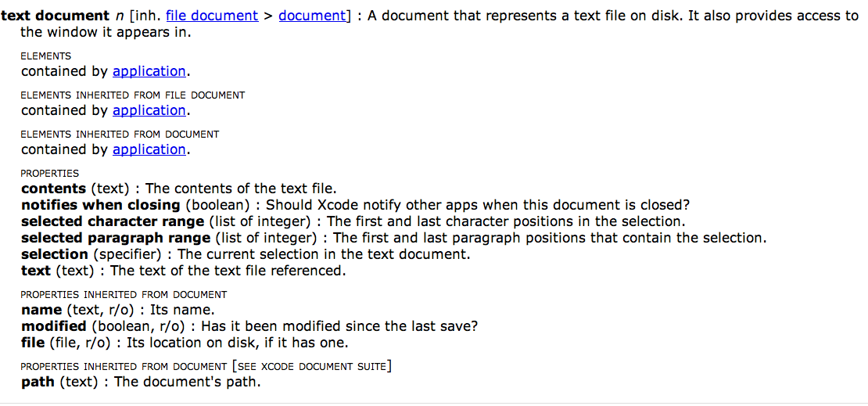Click the application link under ELEMENTS heading
Viewport: 868px width, 406px height.
coord(149,72)
